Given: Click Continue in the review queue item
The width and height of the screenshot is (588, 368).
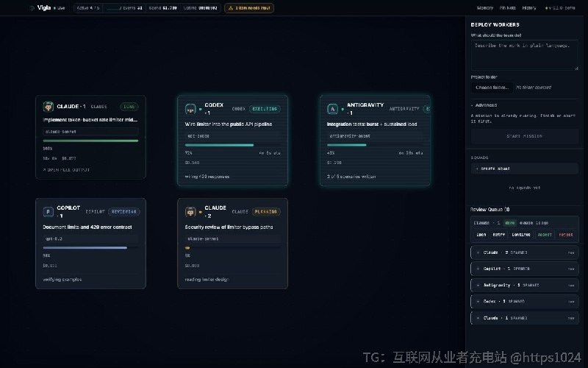Looking at the screenshot, I should [x=521, y=235].
